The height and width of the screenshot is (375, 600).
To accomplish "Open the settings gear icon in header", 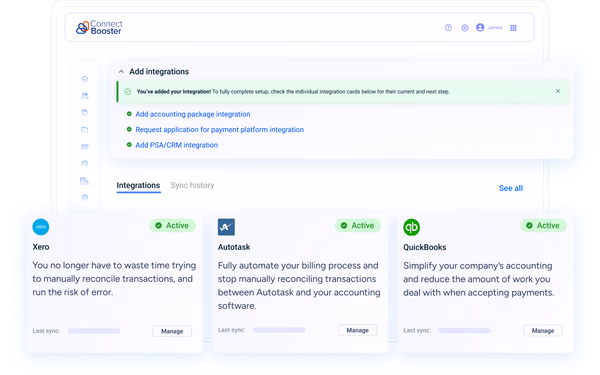I will tap(465, 28).
